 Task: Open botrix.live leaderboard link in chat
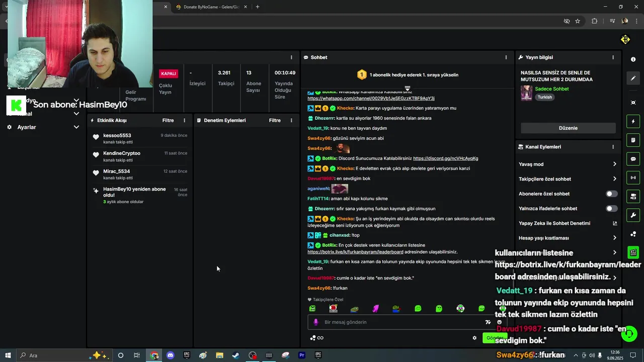355,252
